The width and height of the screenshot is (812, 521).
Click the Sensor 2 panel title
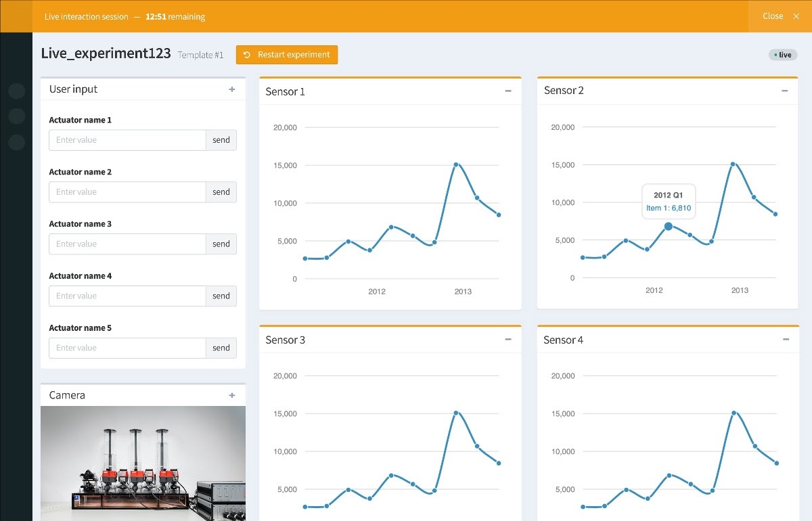[564, 91]
